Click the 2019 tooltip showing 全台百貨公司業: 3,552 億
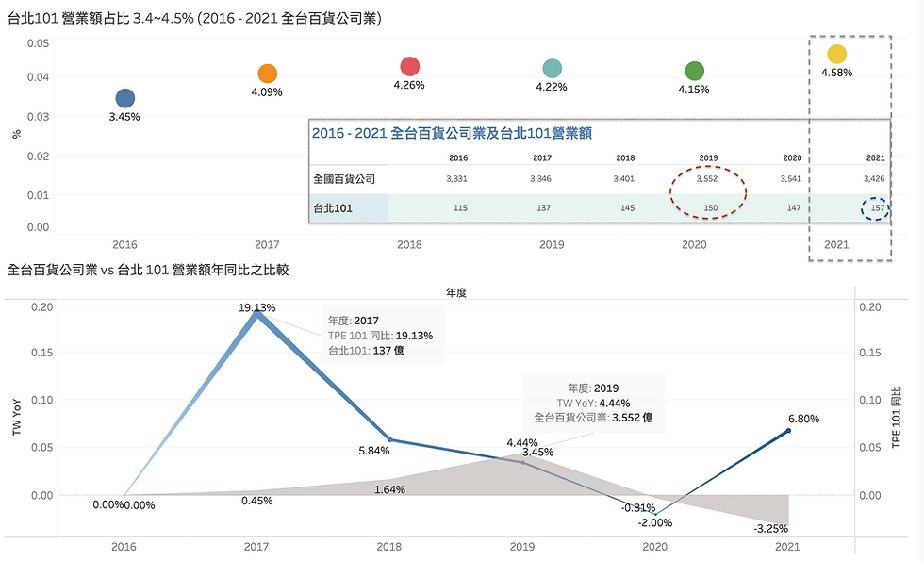This screenshot has width=924, height=561. click(594, 404)
